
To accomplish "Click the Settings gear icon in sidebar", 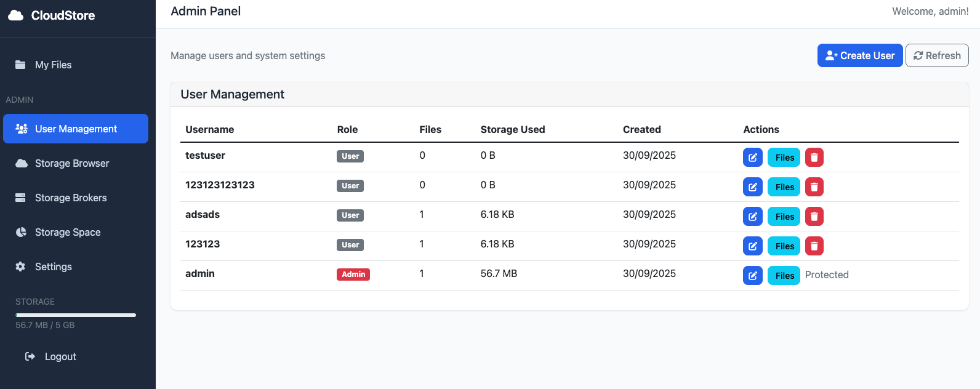I will (x=21, y=267).
